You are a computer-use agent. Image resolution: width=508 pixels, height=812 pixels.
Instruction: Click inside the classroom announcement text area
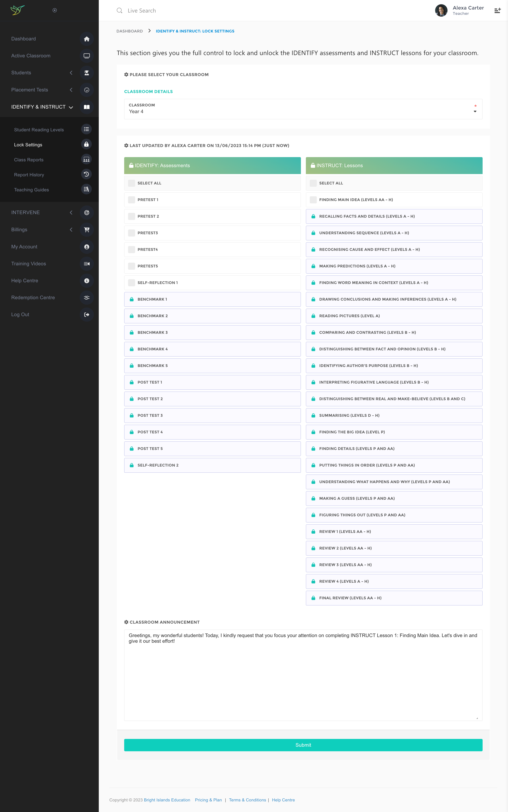coord(303,673)
